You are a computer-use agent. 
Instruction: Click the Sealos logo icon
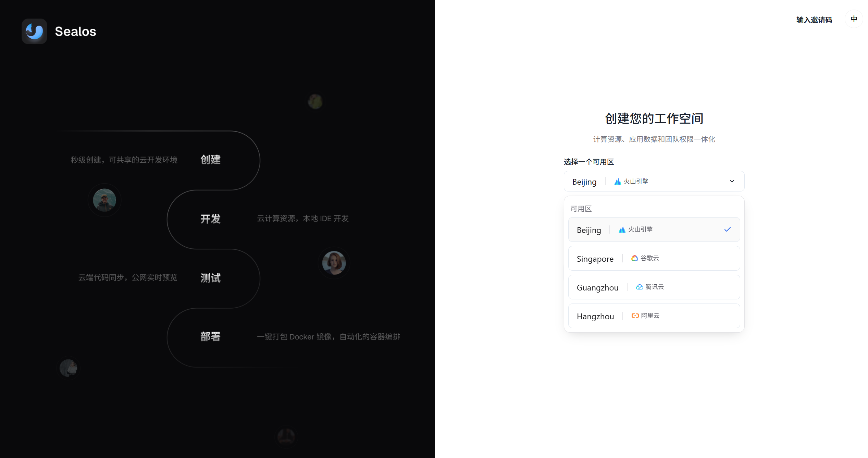click(34, 31)
